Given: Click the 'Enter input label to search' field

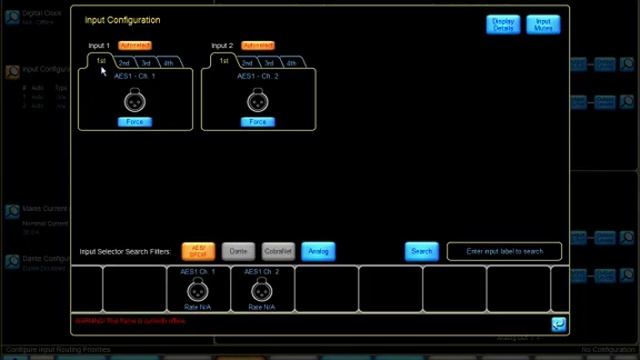Looking at the screenshot, I should click(504, 251).
